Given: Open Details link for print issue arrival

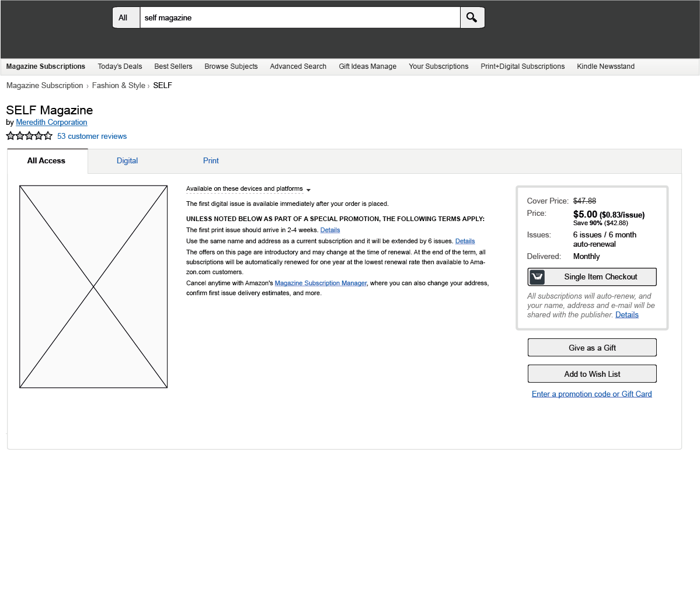Looking at the screenshot, I should [x=330, y=230].
